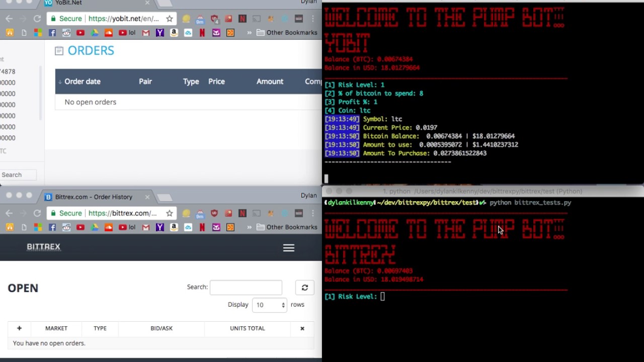The image size is (644, 362).
Task: Select the Bittrex.com - Order History tab
Action: click(96, 197)
